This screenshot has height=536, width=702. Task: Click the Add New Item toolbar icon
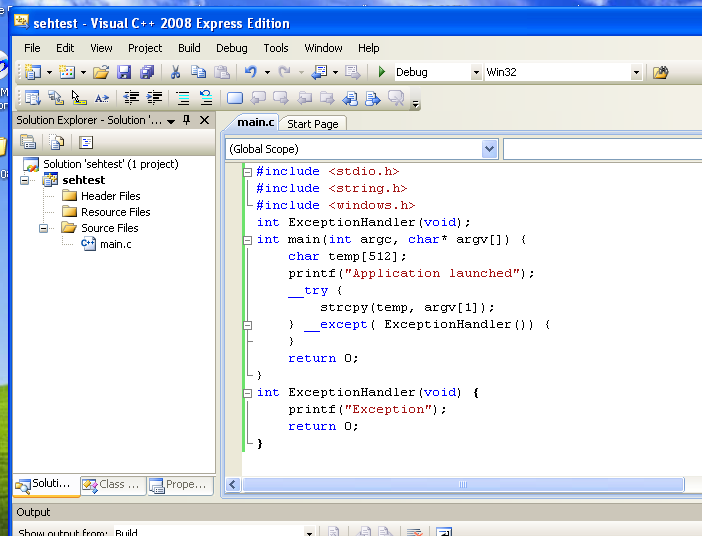[67, 72]
